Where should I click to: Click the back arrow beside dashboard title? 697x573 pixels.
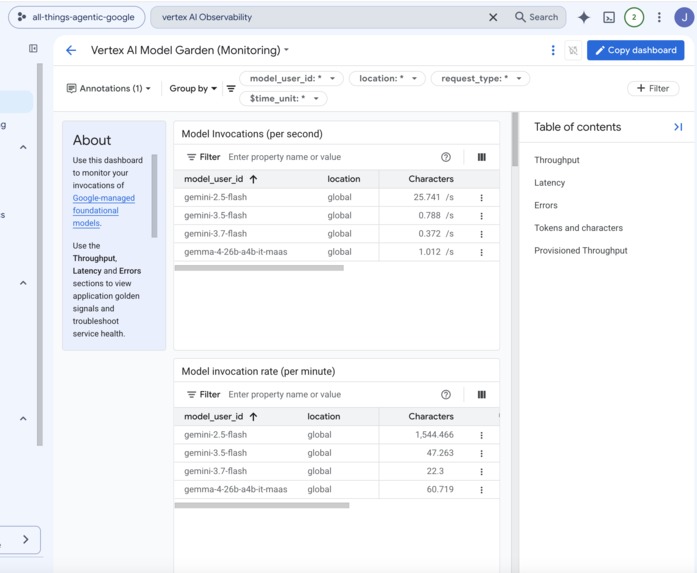tap(71, 50)
